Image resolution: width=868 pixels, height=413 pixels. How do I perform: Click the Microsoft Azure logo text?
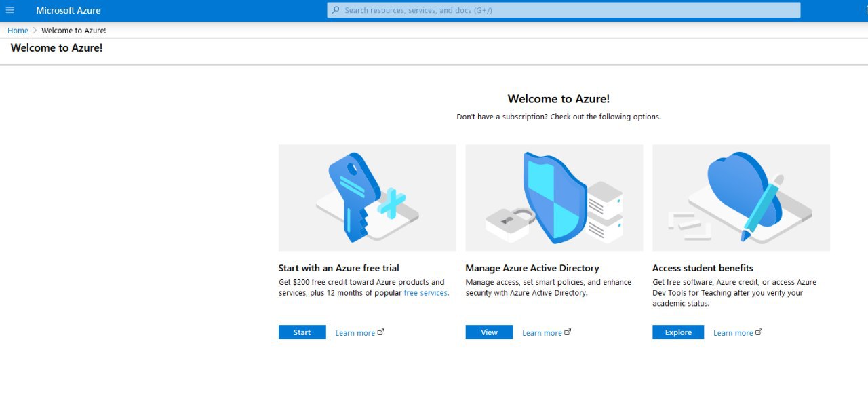pos(68,10)
